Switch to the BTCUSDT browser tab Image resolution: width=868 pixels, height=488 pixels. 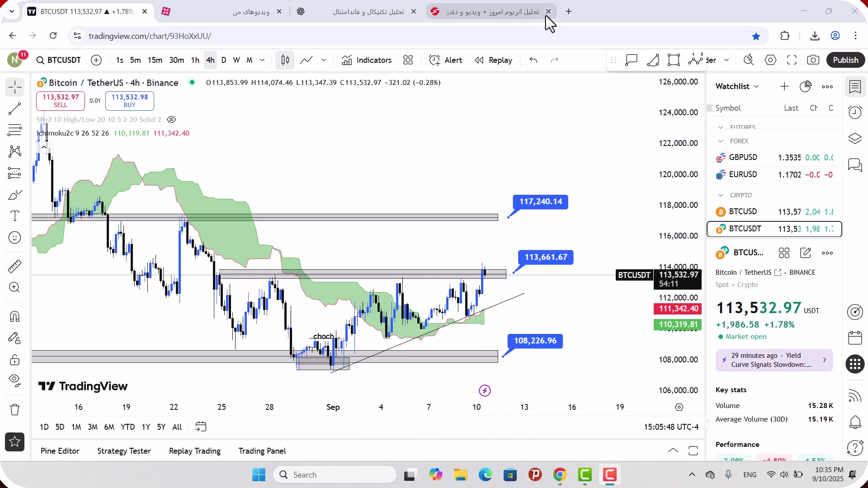coord(87,12)
